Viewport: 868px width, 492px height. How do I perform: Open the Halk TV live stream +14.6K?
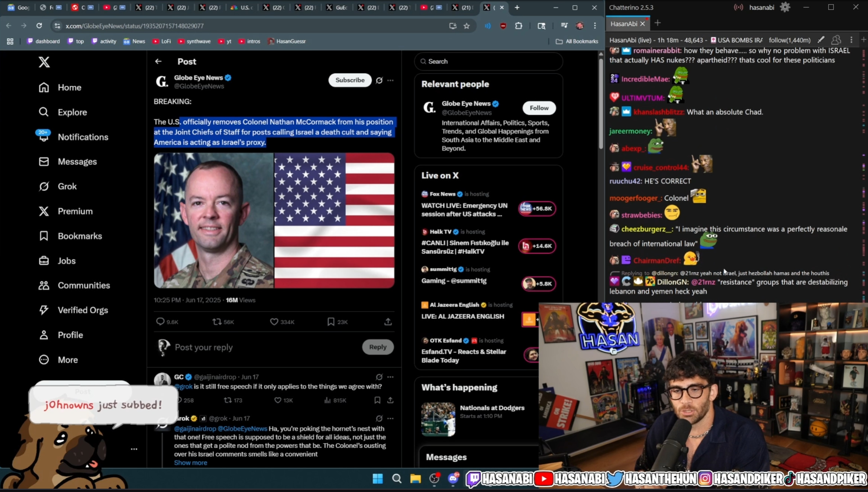(x=537, y=246)
